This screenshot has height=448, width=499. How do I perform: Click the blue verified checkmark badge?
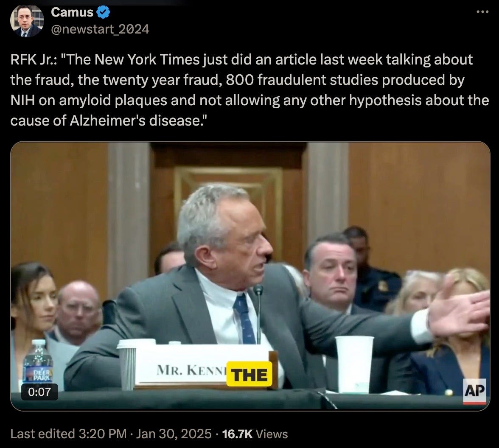pos(103,12)
